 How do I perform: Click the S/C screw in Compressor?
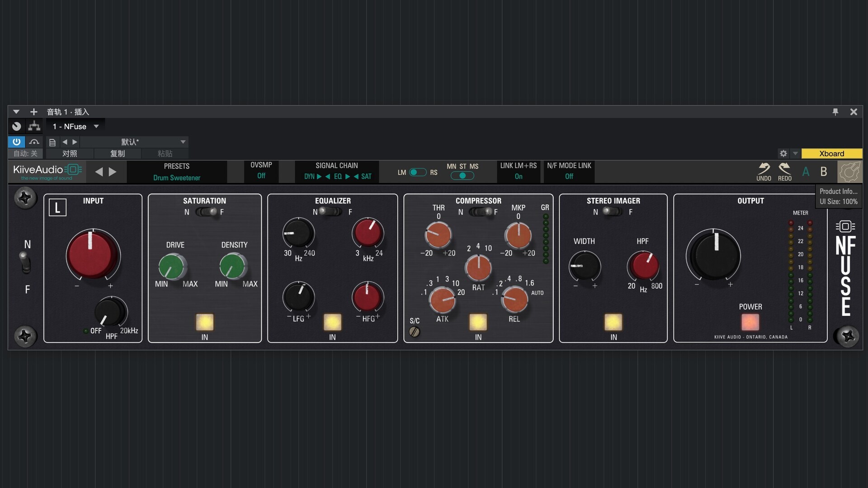tap(414, 332)
